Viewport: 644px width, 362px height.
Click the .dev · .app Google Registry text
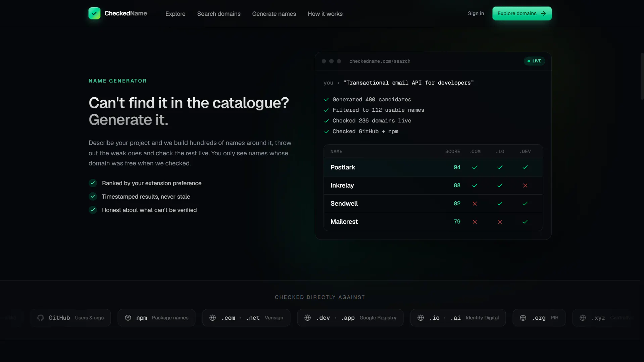pyautogui.click(x=356, y=317)
